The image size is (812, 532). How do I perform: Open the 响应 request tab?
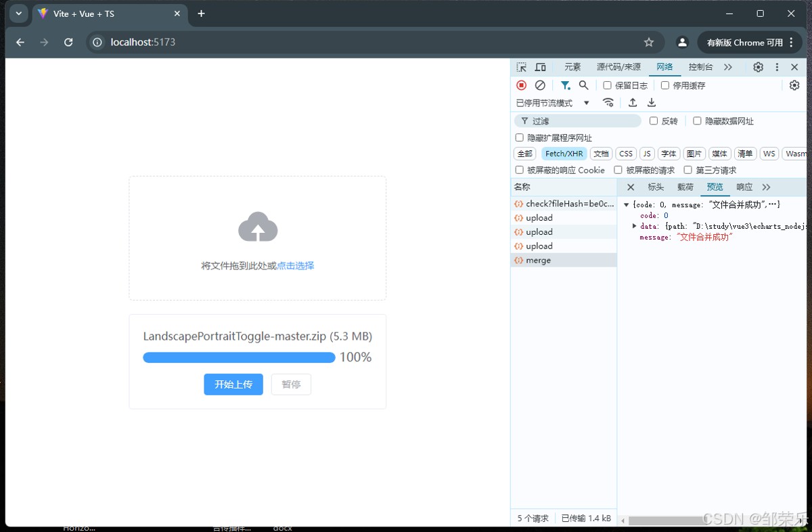tap(744, 187)
